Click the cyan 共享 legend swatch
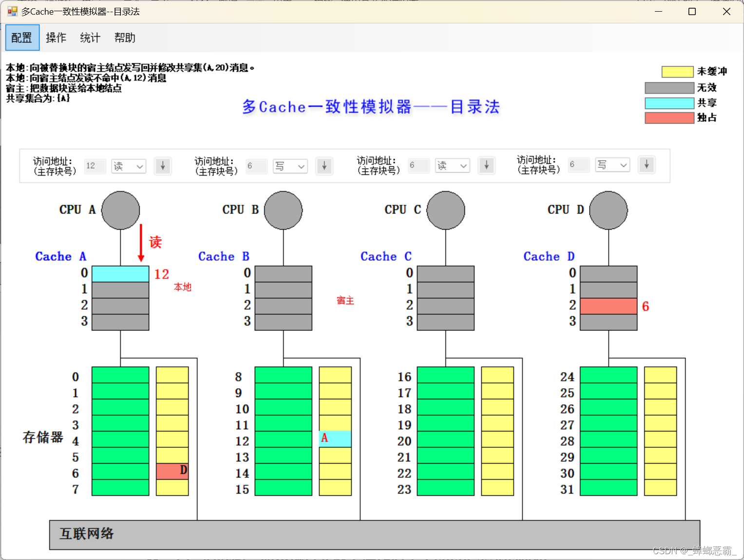 pyautogui.click(x=669, y=103)
